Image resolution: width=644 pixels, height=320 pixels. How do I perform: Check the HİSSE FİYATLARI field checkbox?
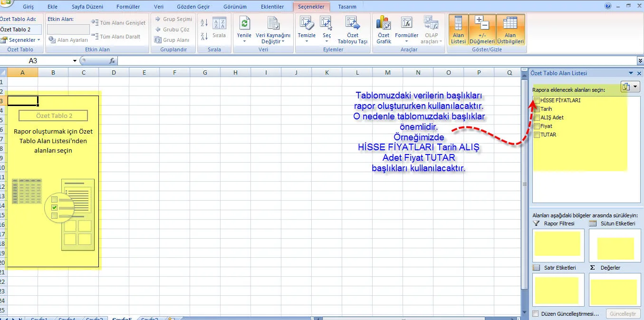pyautogui.click(x=537, y=100)
